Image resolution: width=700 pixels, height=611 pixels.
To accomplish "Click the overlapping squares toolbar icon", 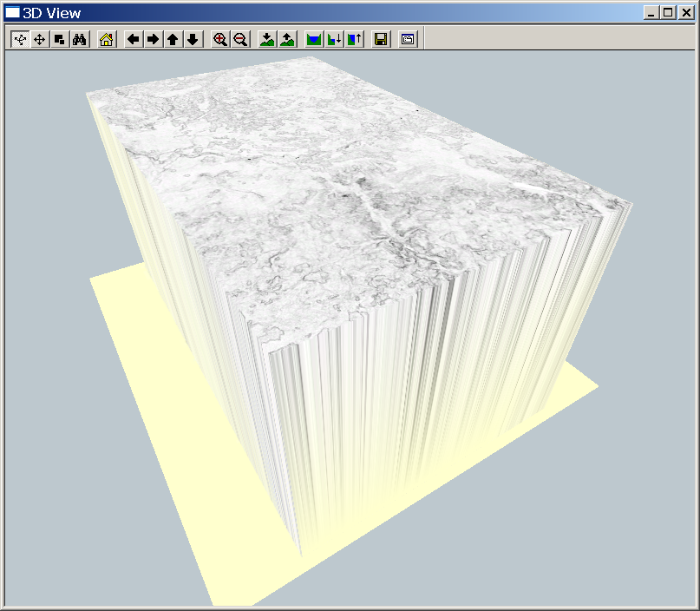I will click(x=59, y=39).
